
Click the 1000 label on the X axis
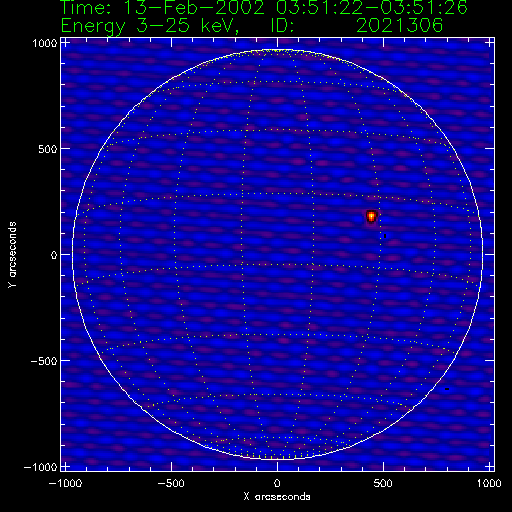click(x=489, y=483)
